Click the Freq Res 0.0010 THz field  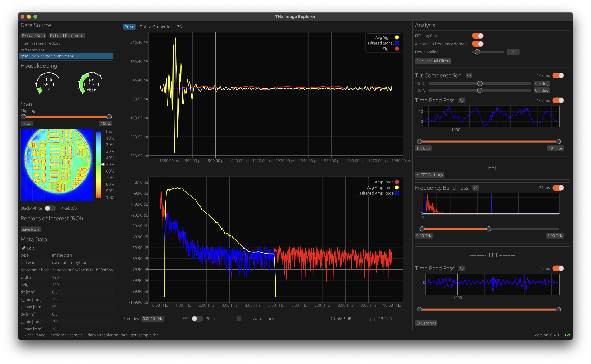[153, 319]
